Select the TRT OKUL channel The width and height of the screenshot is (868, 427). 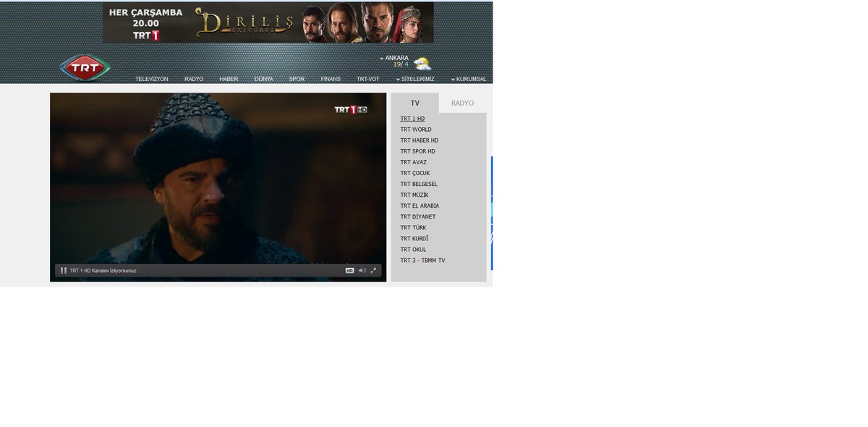click(x=414, y=249)
